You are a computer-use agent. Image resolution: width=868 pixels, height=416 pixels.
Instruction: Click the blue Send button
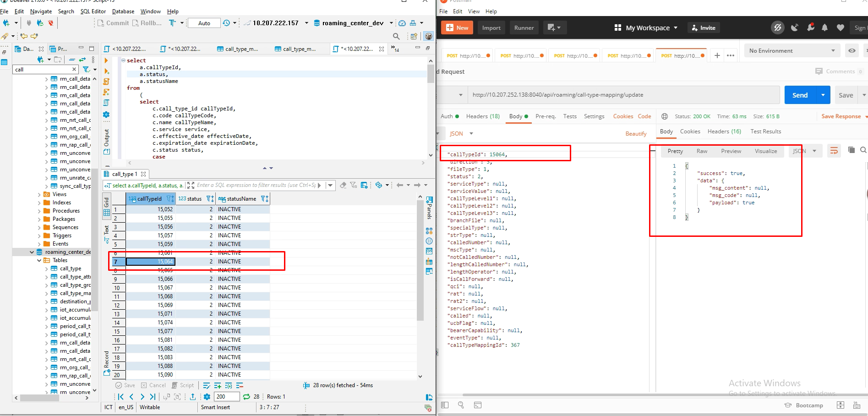point(800,95)
